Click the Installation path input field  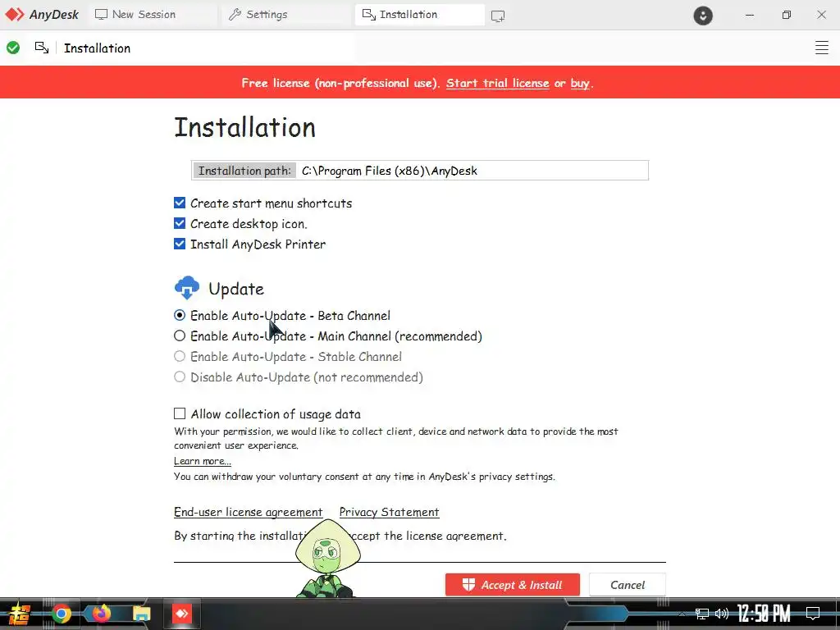(420, 171)
